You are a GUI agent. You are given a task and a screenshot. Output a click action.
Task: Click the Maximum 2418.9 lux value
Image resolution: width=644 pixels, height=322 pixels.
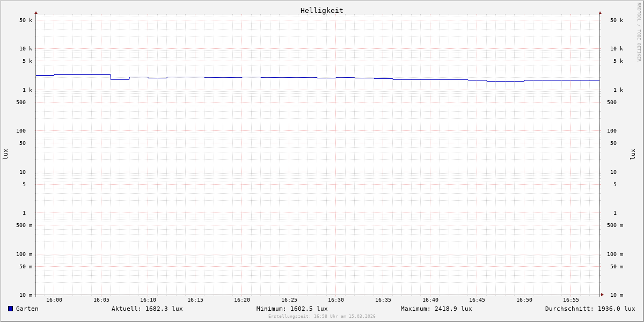(x=436, y=309)
